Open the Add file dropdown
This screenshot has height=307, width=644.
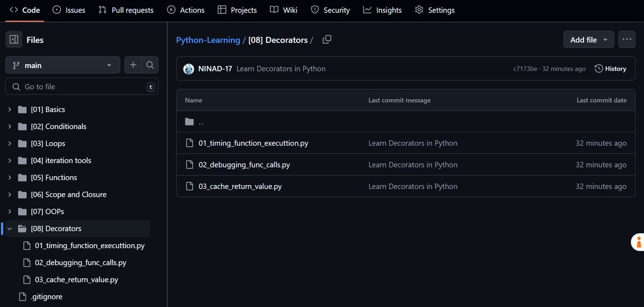click(x=589, y=40)
